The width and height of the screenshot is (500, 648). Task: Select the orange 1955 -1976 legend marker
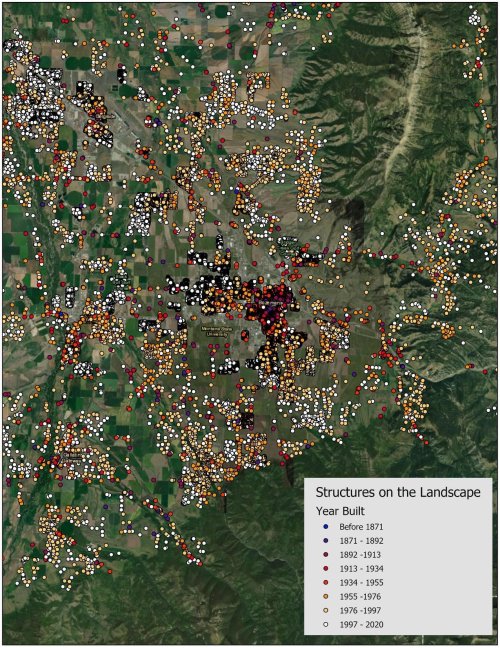pyautogui.click(x=326, y=597)
